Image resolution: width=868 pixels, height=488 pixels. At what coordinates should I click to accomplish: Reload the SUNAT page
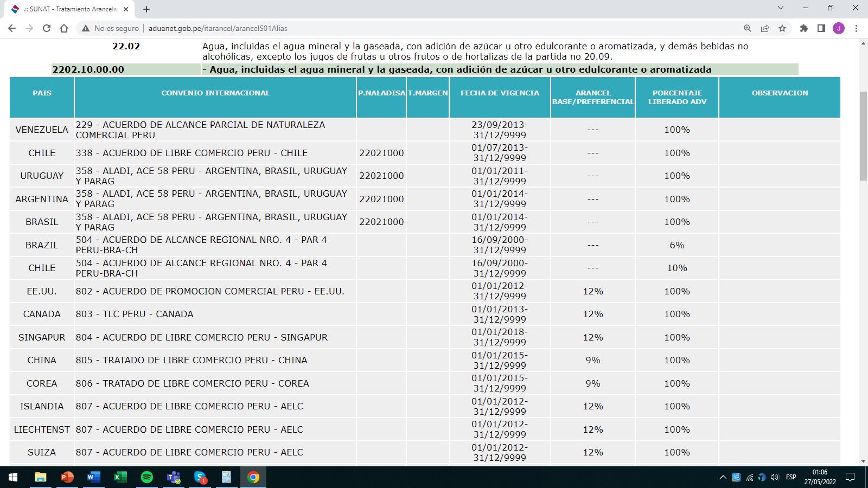coord(47,28)
